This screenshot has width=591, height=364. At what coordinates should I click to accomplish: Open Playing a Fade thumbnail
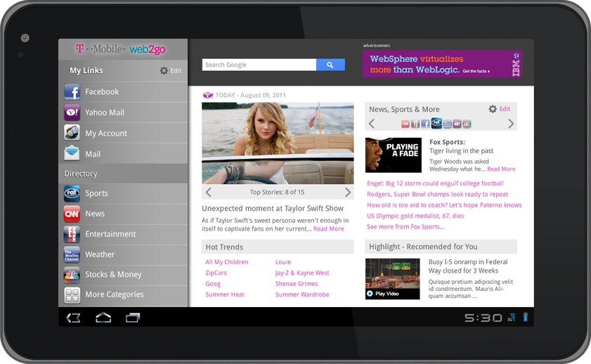(x=394, y=155)
